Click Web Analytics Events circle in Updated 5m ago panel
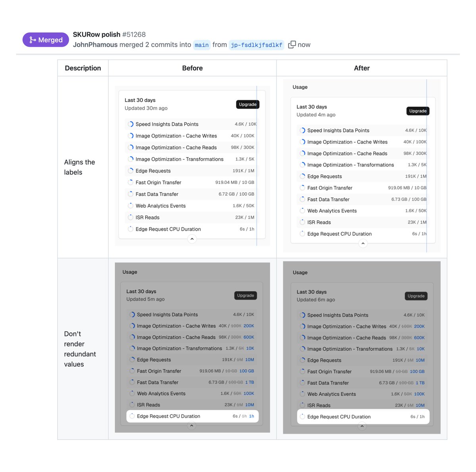This screenshot has height=472, width=476. point(132,394)
